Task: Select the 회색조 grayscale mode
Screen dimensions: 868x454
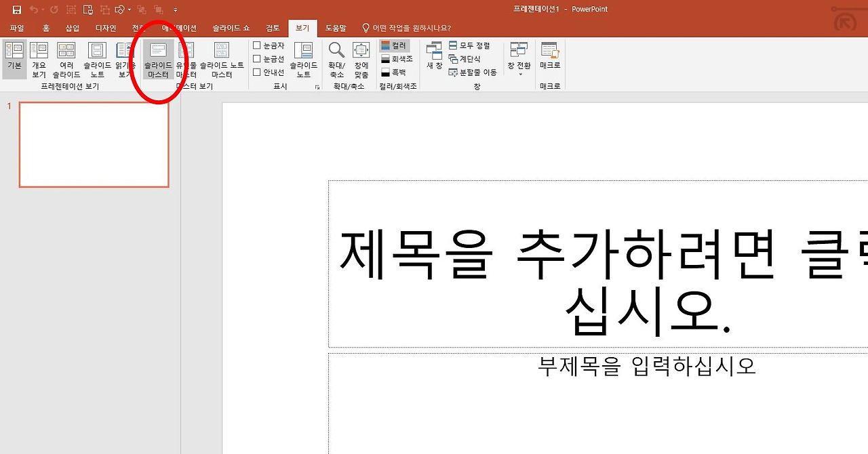Action: coord(397,59)
